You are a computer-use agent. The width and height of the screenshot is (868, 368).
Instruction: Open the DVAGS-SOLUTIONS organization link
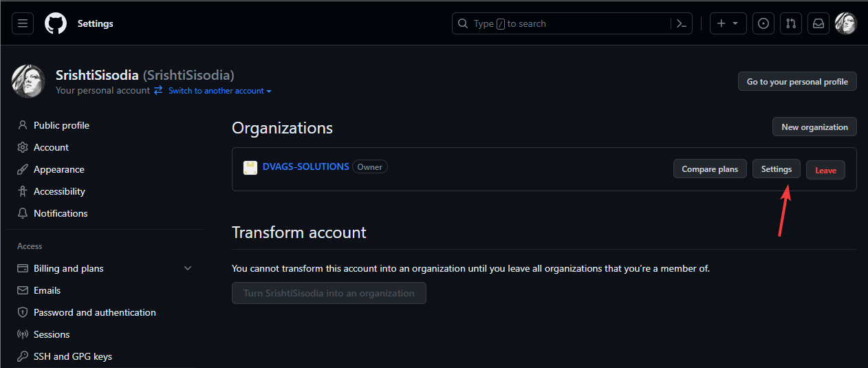coord(305,166)
